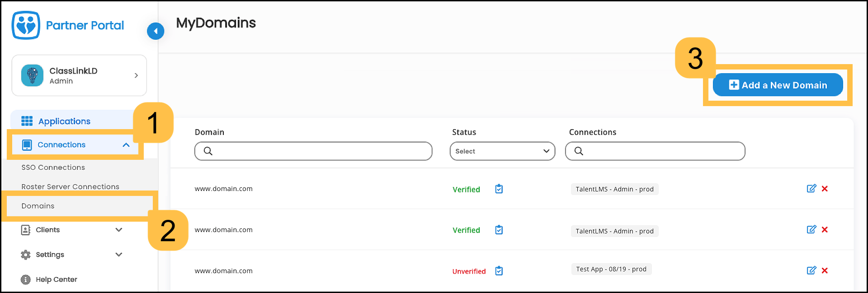Click the delete X on the Test App domain row

(825, 270)
